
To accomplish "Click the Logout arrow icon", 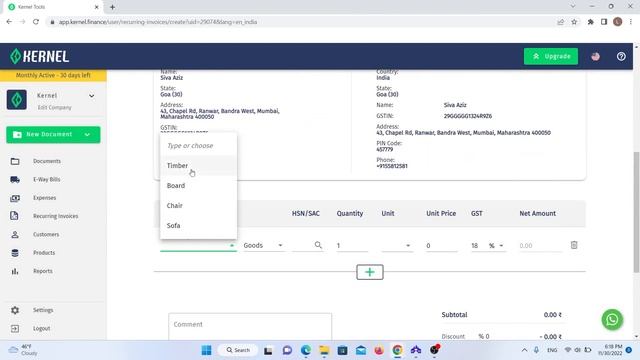I will [15, 329].
